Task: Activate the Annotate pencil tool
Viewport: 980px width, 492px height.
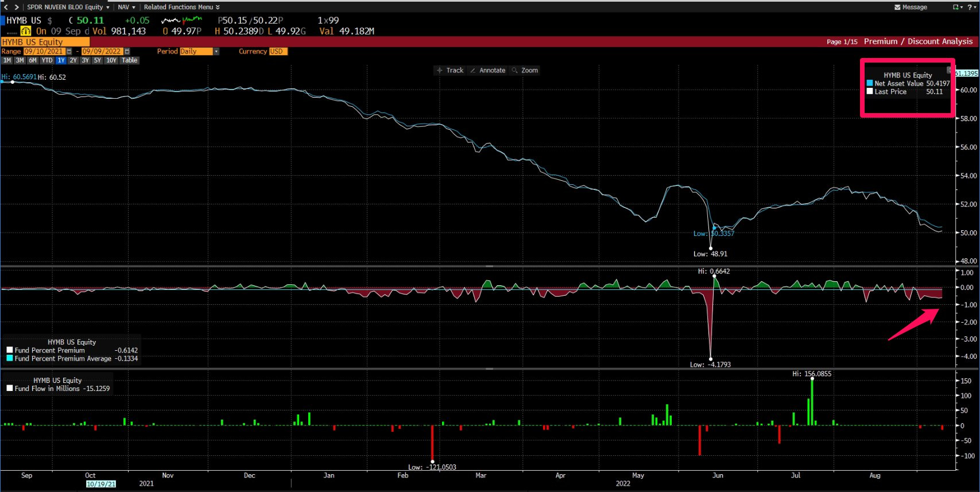Action: click(487, 70)
